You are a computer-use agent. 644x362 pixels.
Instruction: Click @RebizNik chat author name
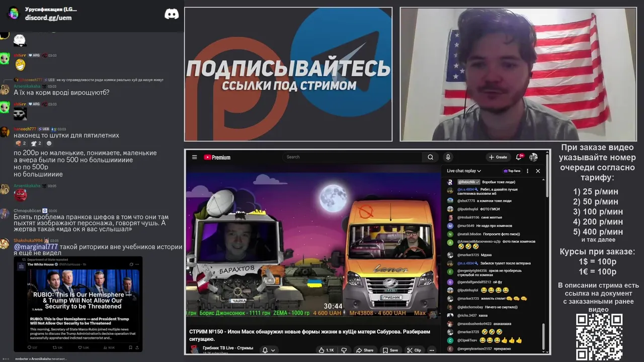(468, 182)
